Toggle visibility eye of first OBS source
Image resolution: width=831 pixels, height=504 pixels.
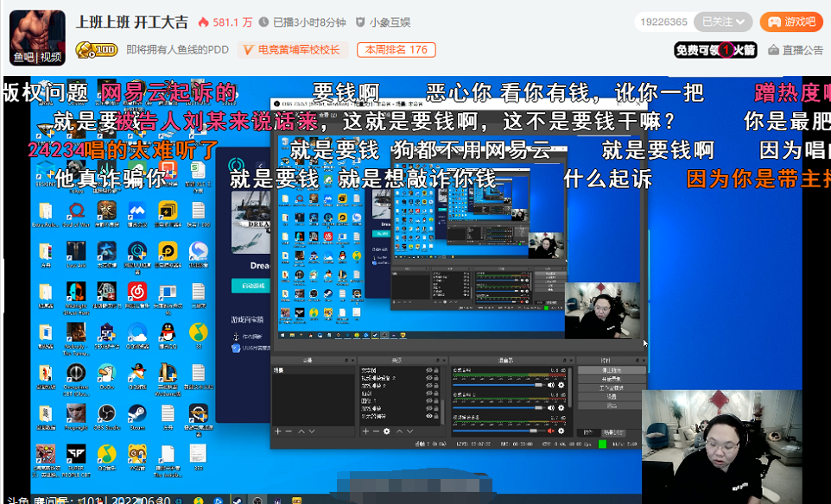[429, 370]
